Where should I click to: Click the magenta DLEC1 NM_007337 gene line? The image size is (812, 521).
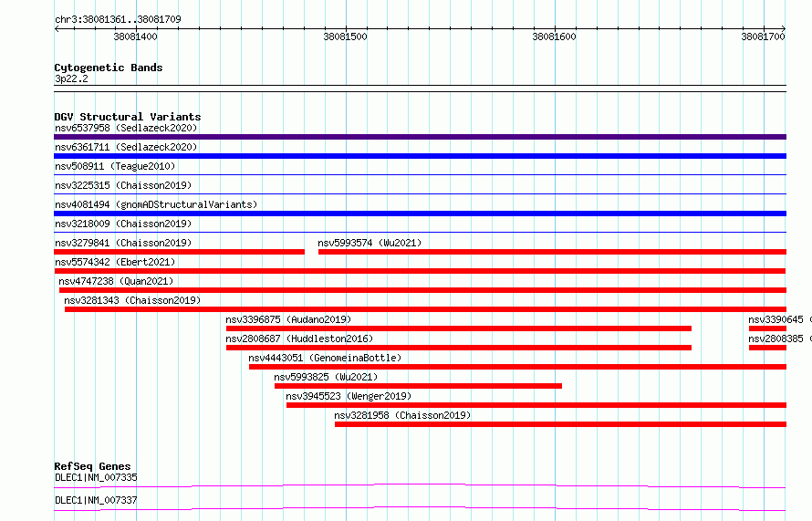[420, 508]
